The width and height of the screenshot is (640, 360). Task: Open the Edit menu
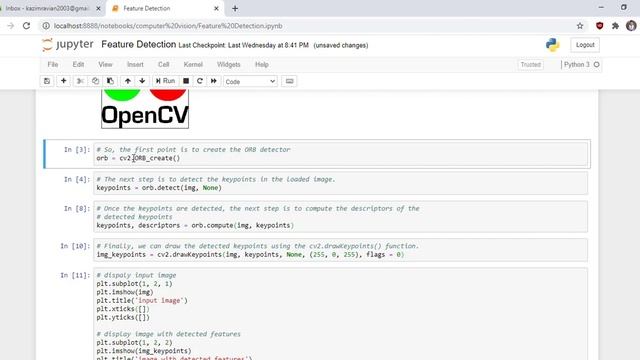[x=78, y=64]
